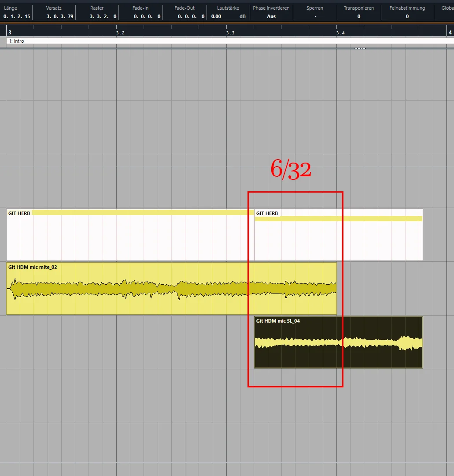Click the Raster value 3.3.2.0
This screenshot has width=454, height=476.
(x=103, y=16)
